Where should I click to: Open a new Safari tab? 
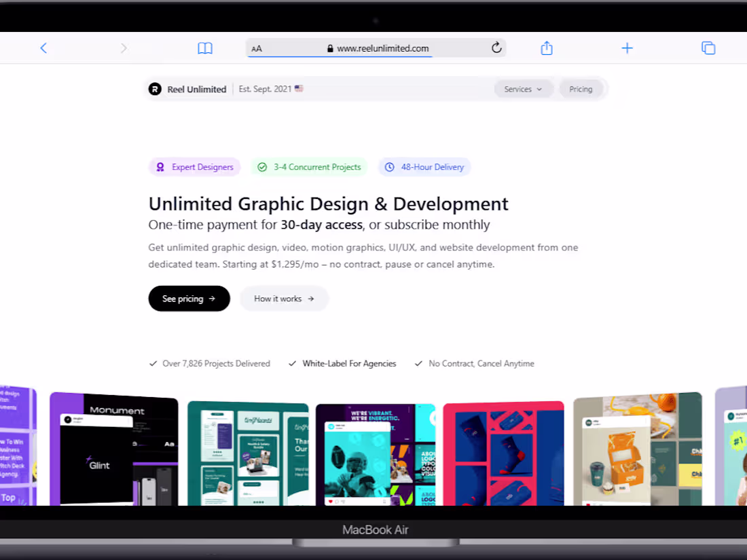click(627, 48)
